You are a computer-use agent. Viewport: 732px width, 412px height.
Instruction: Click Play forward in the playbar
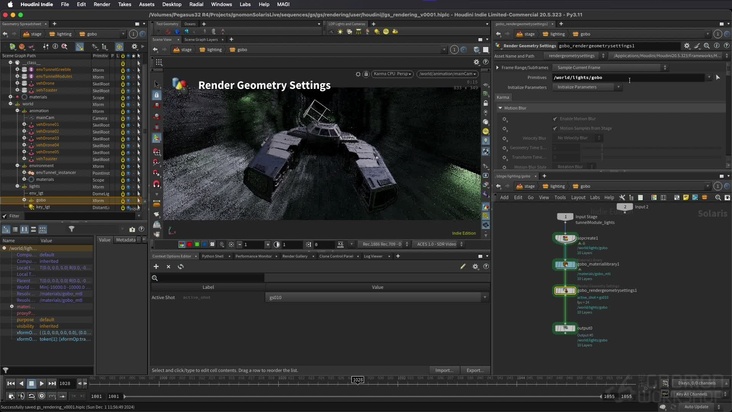click(42, 384)
